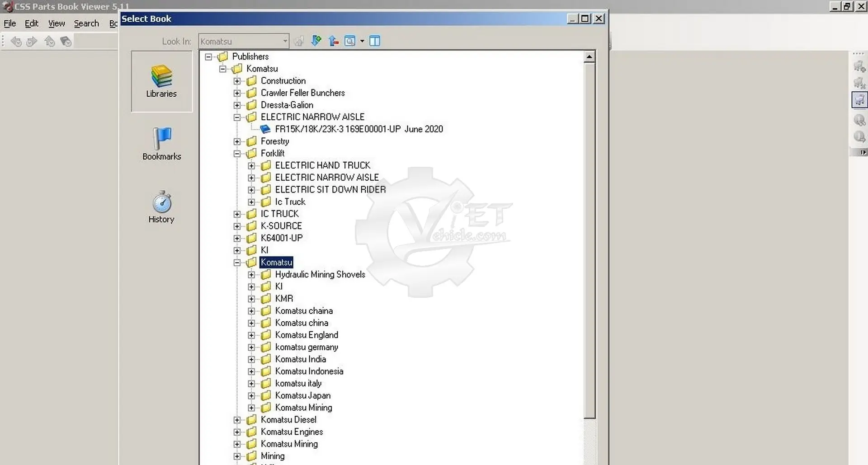Open the Bookmarks flag icon
Image resolution: width=868 pixels, height=465 pixels.
coord(161,143)
